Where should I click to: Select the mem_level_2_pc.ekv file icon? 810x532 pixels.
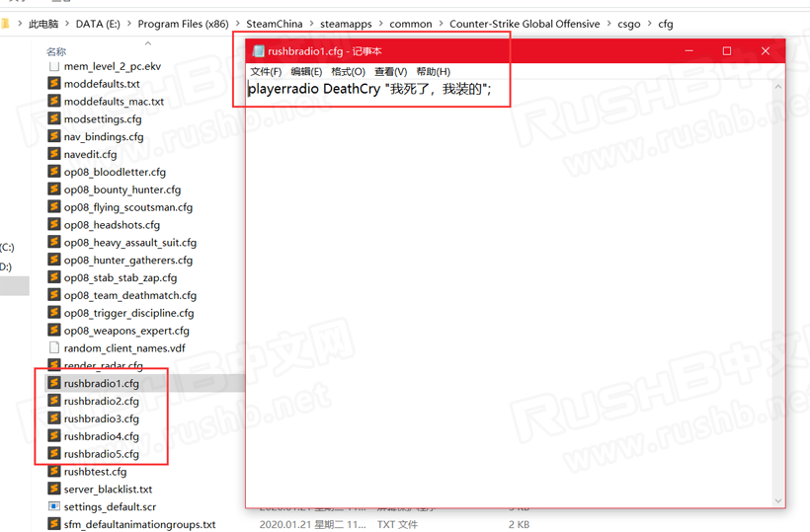[54, 66]
